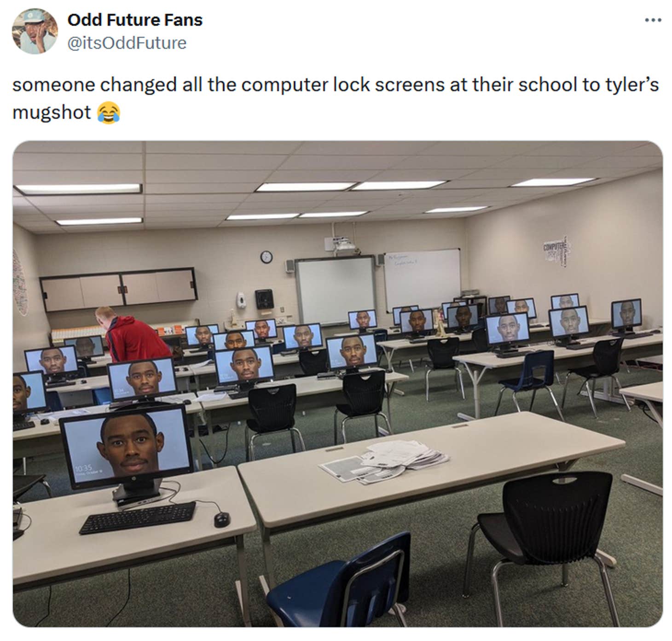This screenshot has height=641, width=672.
Task: Click the black keyboard on the front desk
Action: 137,517
